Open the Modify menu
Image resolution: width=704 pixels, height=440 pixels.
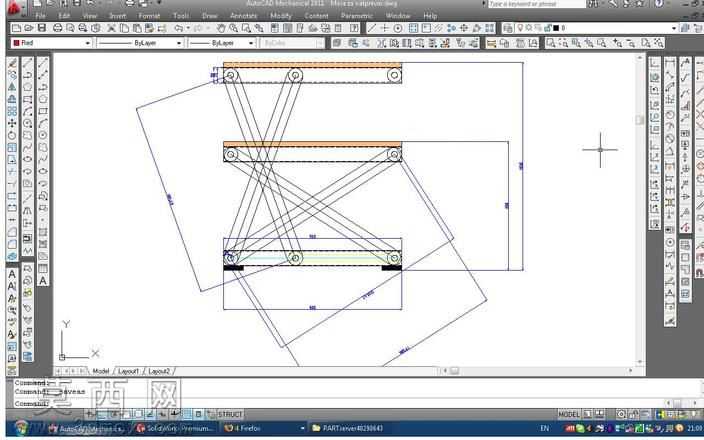tap(281, 16)
